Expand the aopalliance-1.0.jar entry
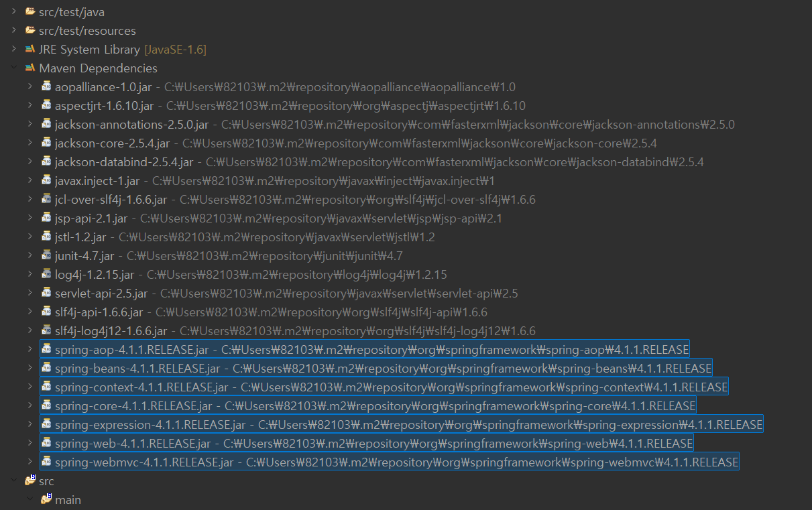Image resolution: width=812 pixels, height=510 pixels. pyautogui.click(x=30, y=86)
